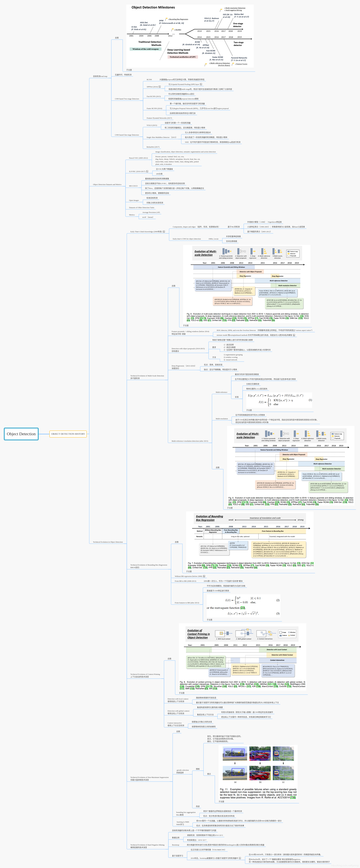Screen dimensions: 360x868
Task: Open the note icon beside Without BB regression
Action: tap(204, 576)
